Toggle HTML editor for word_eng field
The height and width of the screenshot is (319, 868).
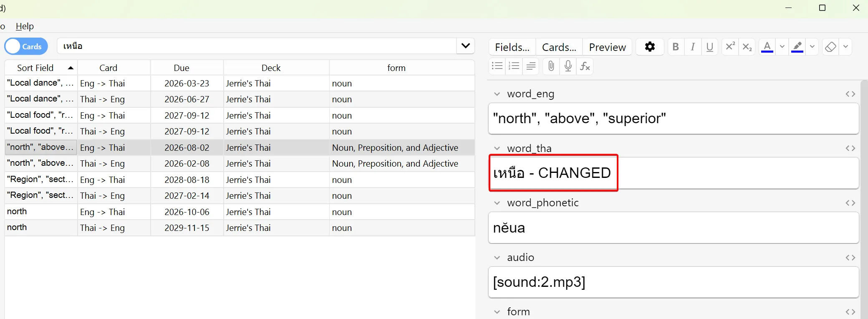pyautogui.click(x=850, y=94)
